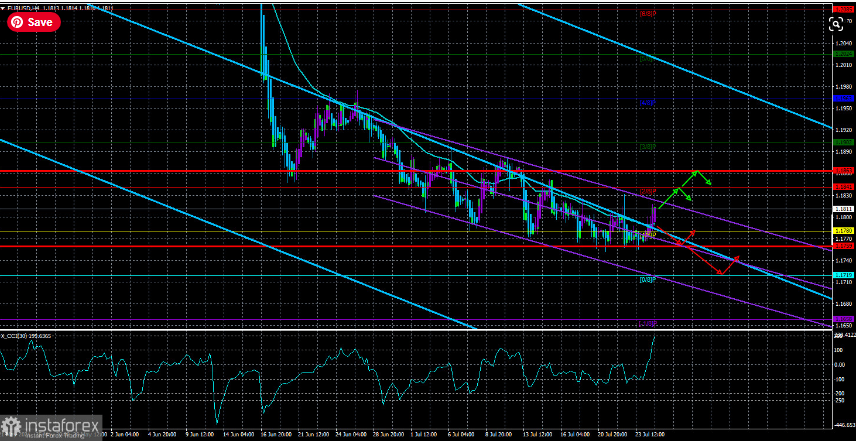Open the visual search lens icon
Screen dimensions: 856x441
pos(835,23)
